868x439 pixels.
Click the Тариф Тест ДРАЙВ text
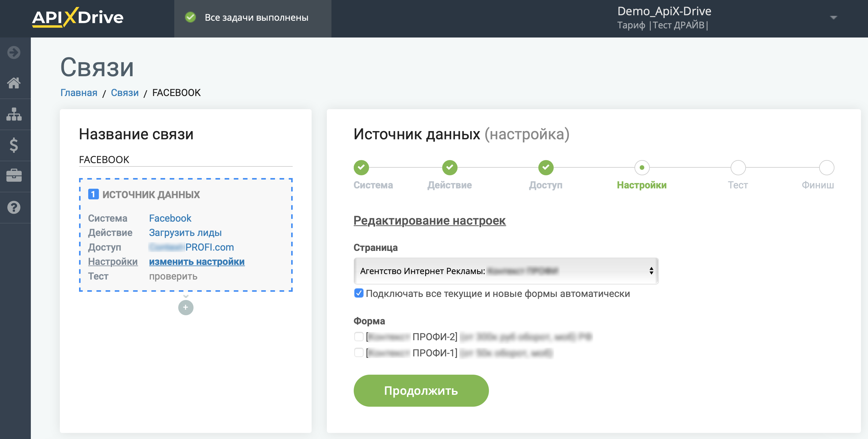[663, 25]
